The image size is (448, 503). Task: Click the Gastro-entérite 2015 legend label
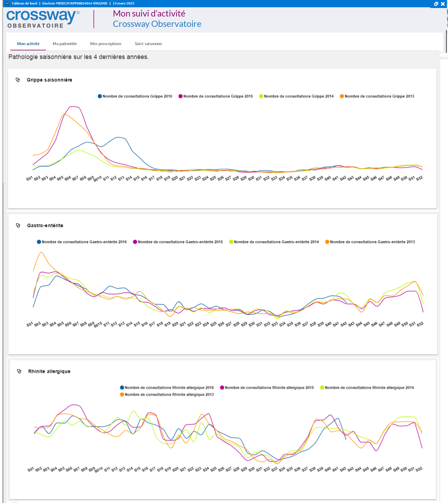pyautogui.click(x=180, y=242)
